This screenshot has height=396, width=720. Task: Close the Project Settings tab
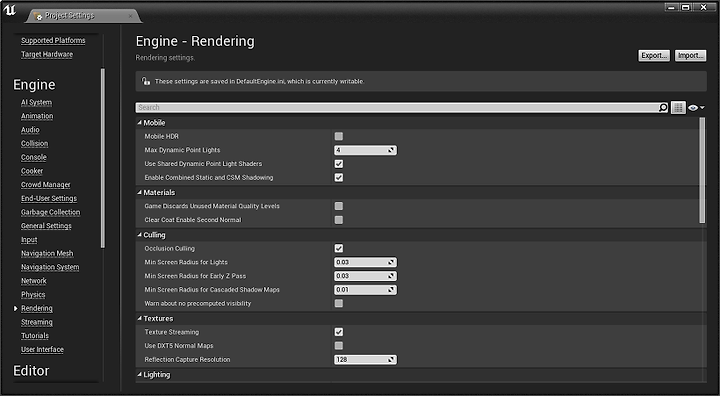[x=130, y=16]
